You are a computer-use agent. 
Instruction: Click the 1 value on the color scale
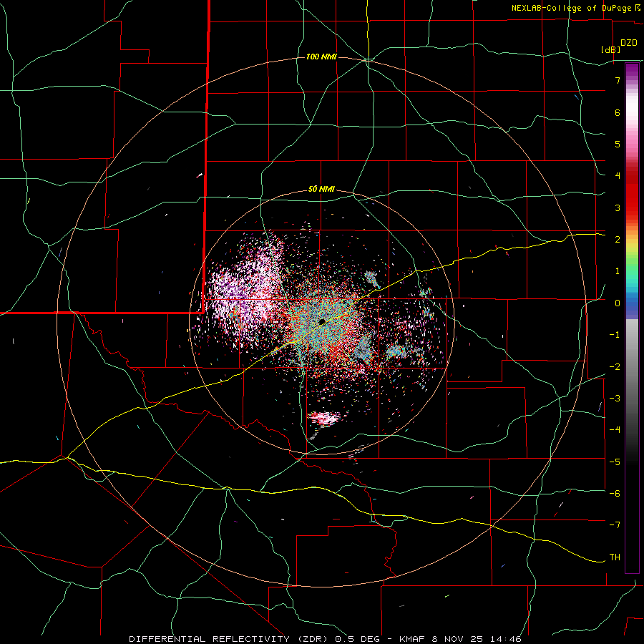(x=618, y=271)
